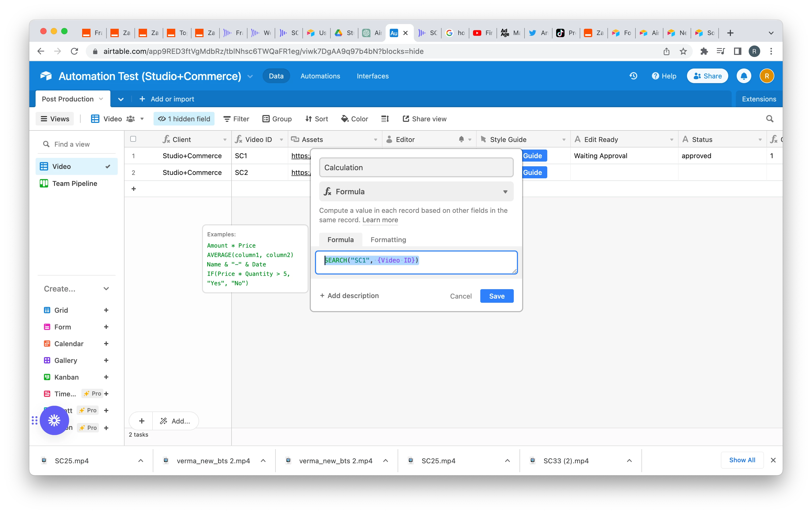
Task: Click the search magnifier in the toolbar
Action: click(x=770, y=119)
